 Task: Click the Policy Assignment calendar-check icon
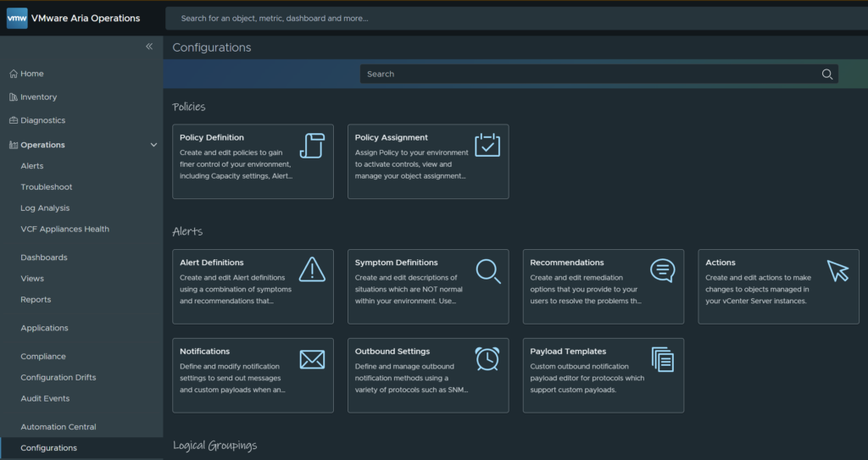(487, 145)
